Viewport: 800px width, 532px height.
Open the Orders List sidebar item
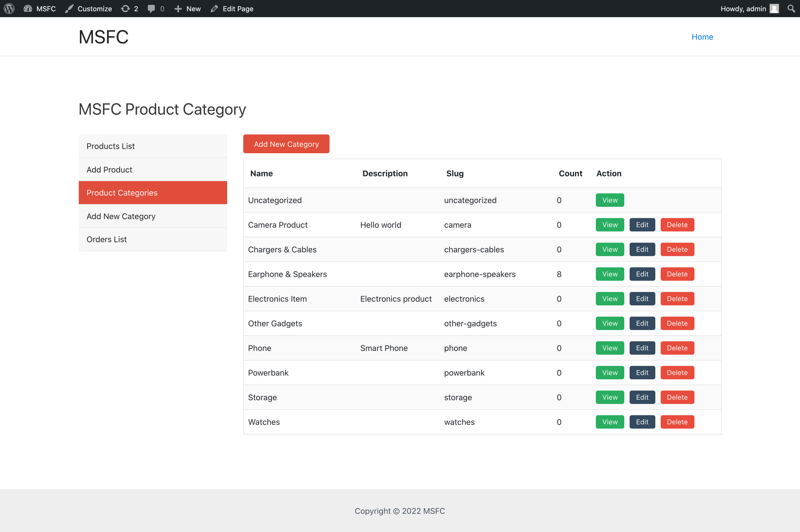click(107, 239)
